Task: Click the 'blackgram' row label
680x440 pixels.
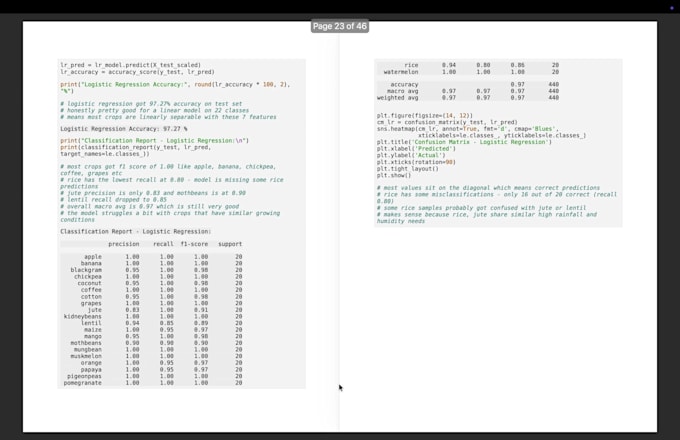Action: 86,270
